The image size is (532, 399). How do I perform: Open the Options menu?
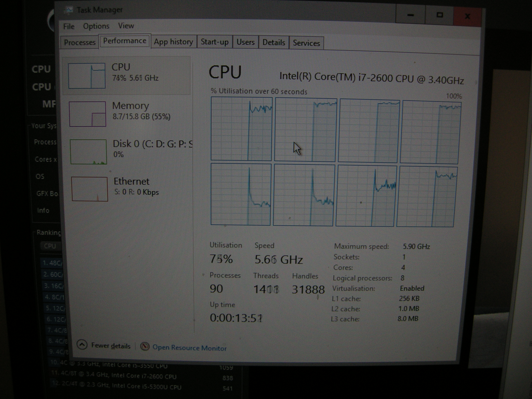pos(96,26)
